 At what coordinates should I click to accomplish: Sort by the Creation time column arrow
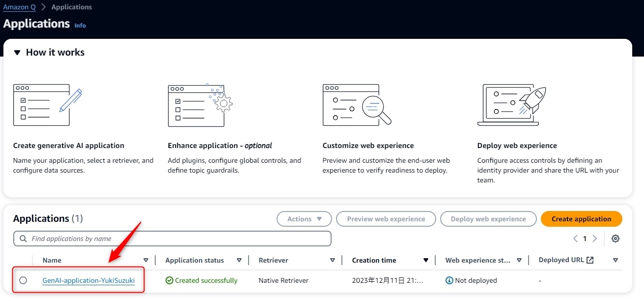pyautogui.click(x=426, y=260)
